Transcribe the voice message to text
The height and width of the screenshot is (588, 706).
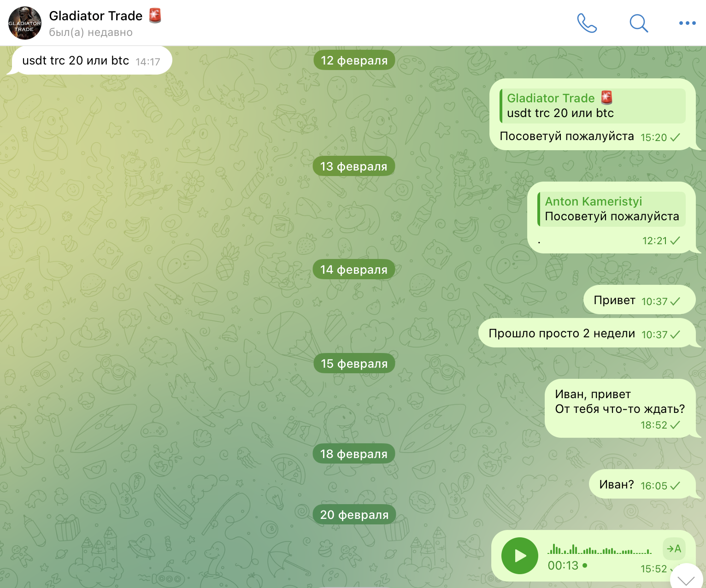[x=674, y=548]
